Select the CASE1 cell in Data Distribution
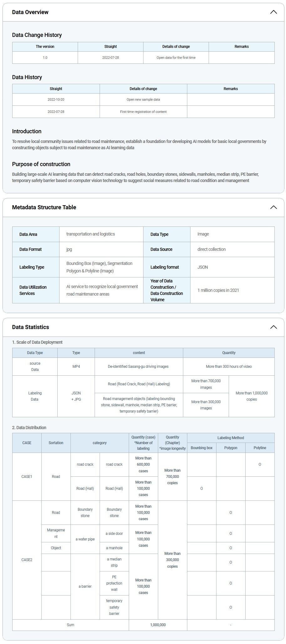286x644 pixels. pyautogui.click(x=27, y=477)
